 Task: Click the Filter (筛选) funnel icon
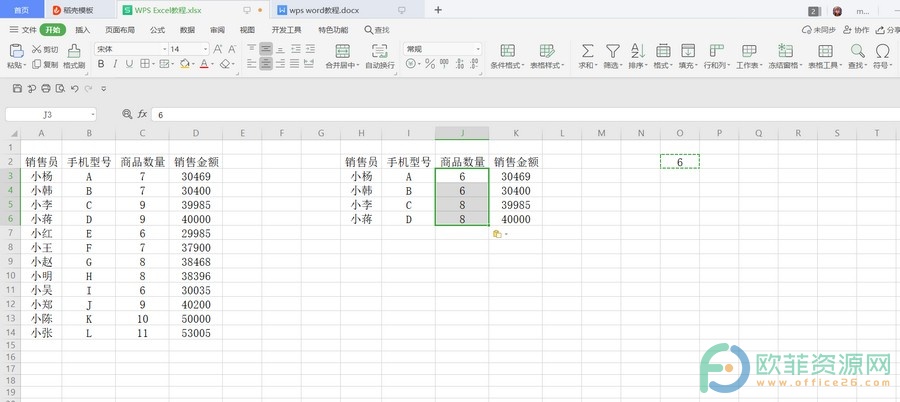(x=613, y=51)
